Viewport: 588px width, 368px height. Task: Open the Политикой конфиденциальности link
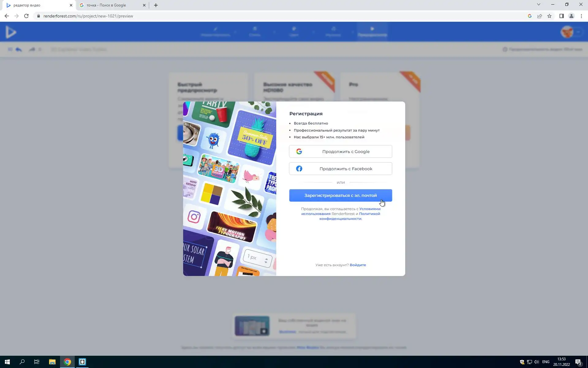[x=340, y=219]
